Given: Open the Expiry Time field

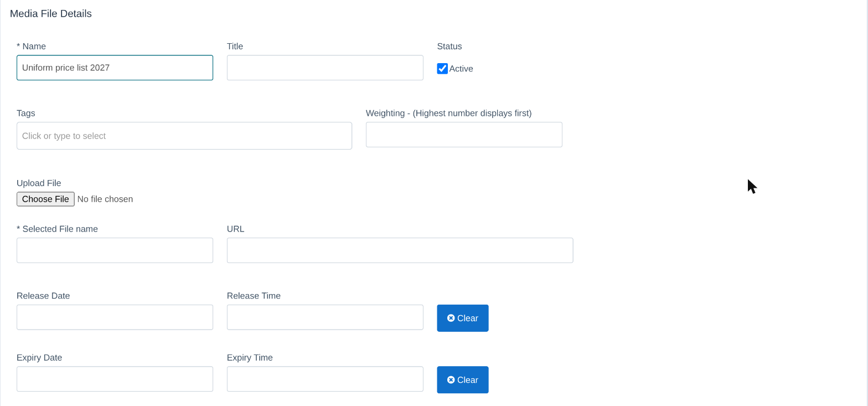Looking at the screenshot, I should (325, 379).
